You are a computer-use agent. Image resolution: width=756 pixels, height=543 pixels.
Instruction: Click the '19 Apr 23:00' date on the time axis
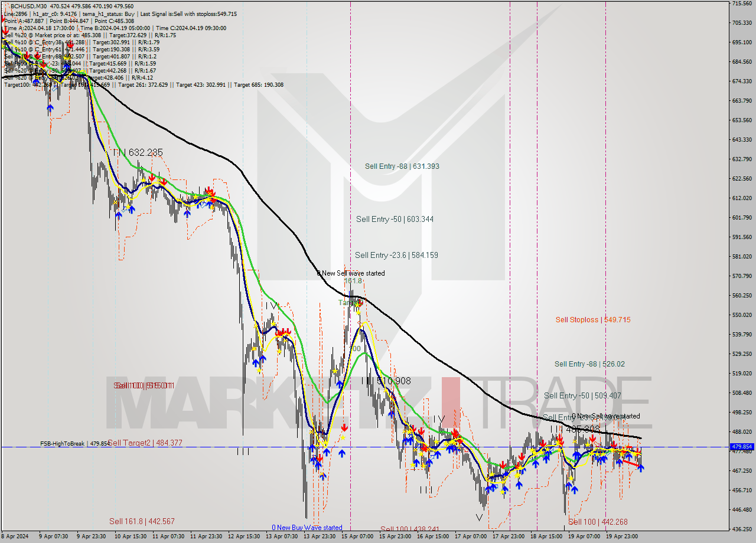pyautogui.click(x=622, y=537)
